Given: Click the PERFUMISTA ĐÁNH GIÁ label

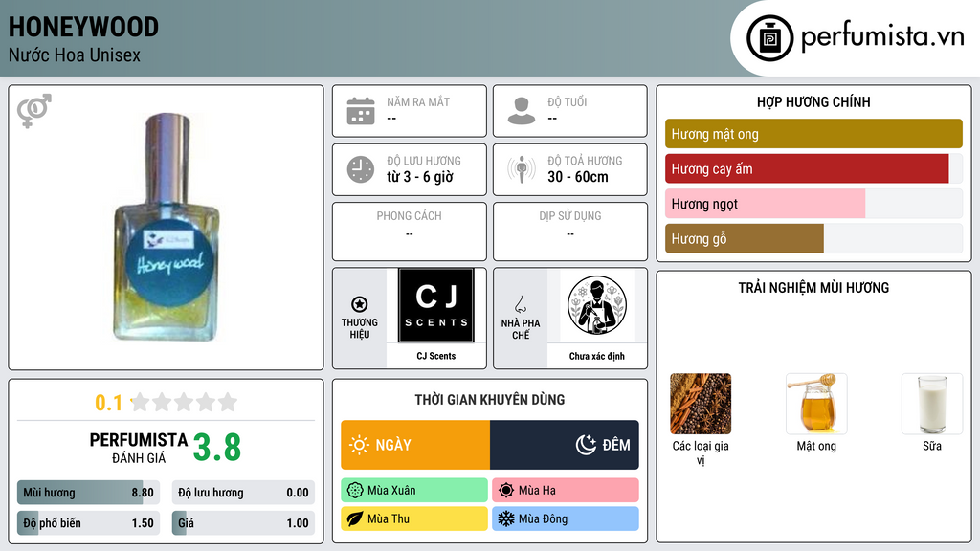Looking at the screenshot, I should click(139, 448).
